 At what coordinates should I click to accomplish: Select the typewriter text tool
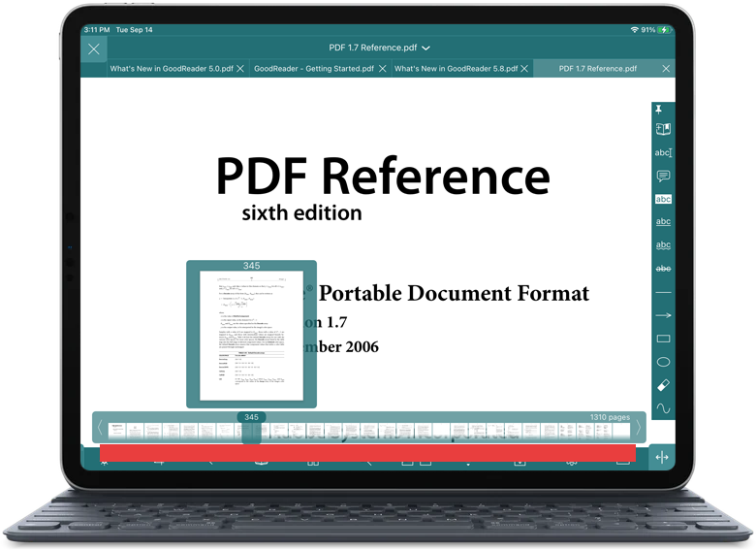pyautogui.click(x=663, y=152)
